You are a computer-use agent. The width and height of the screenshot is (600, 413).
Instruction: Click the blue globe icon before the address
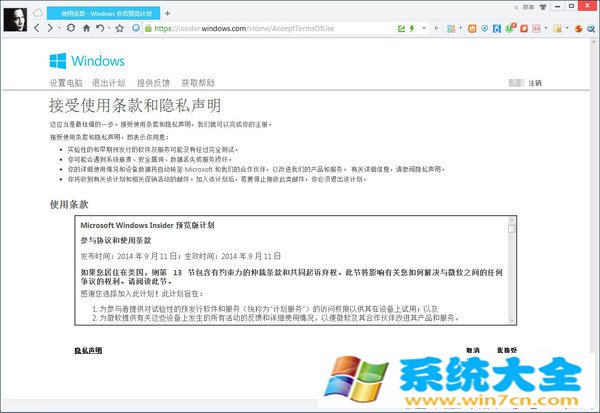(136, 28)
